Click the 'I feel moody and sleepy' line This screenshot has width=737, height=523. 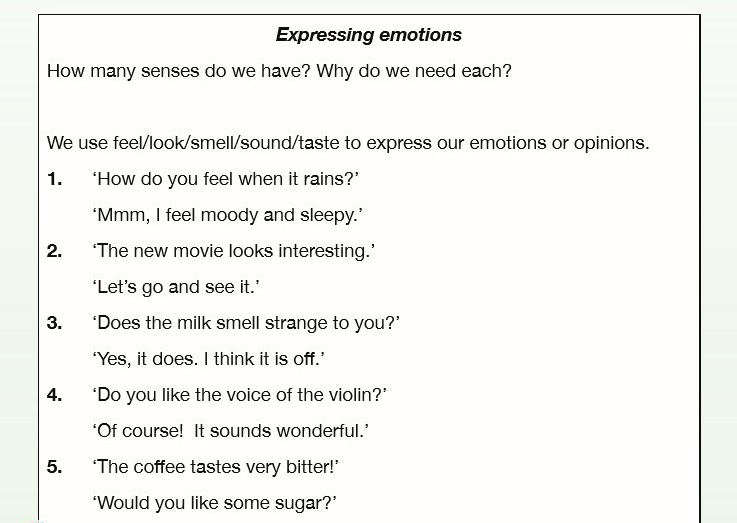pos(227,215)
